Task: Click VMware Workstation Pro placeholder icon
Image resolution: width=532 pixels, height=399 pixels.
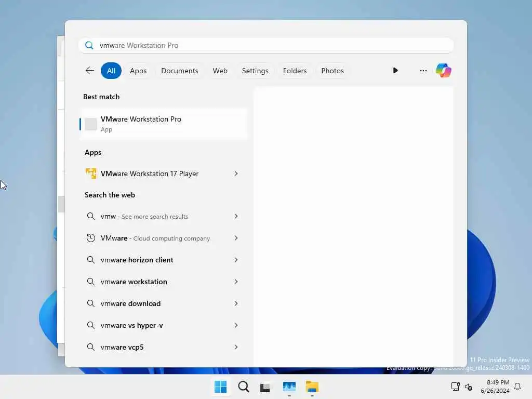Action: tap(90, 124)
